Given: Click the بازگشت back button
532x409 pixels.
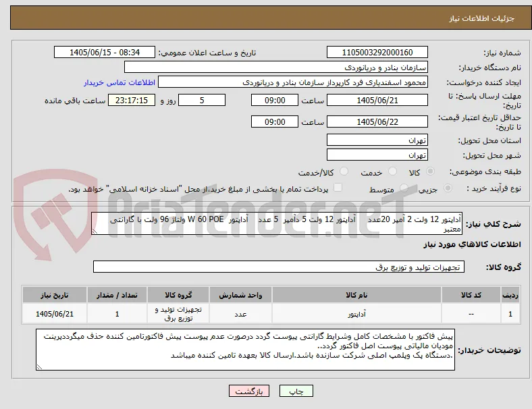Looking at the screenshot, I should click(249, 391).
